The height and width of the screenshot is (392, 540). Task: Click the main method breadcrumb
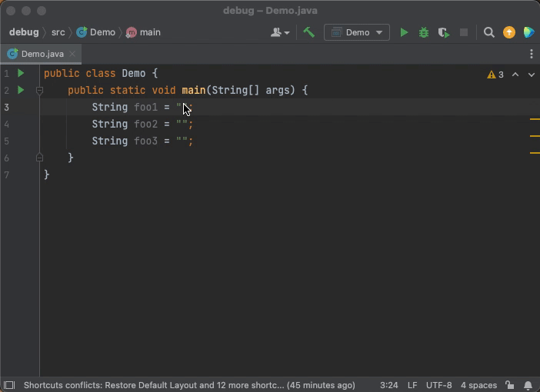click(143, 32)
